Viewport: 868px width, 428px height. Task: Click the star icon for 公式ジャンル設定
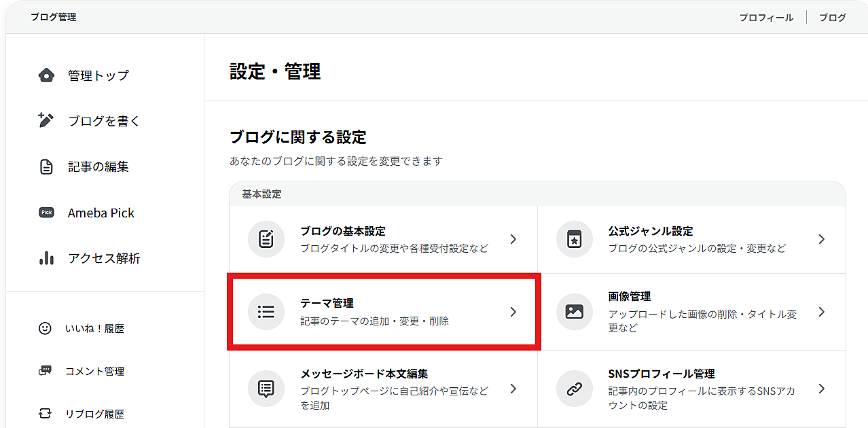click(574, 240)
